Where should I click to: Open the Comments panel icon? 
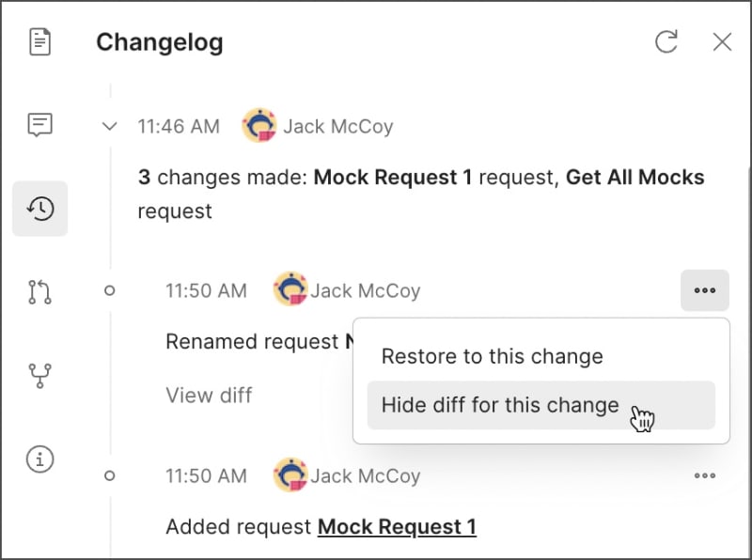(39, 125)
